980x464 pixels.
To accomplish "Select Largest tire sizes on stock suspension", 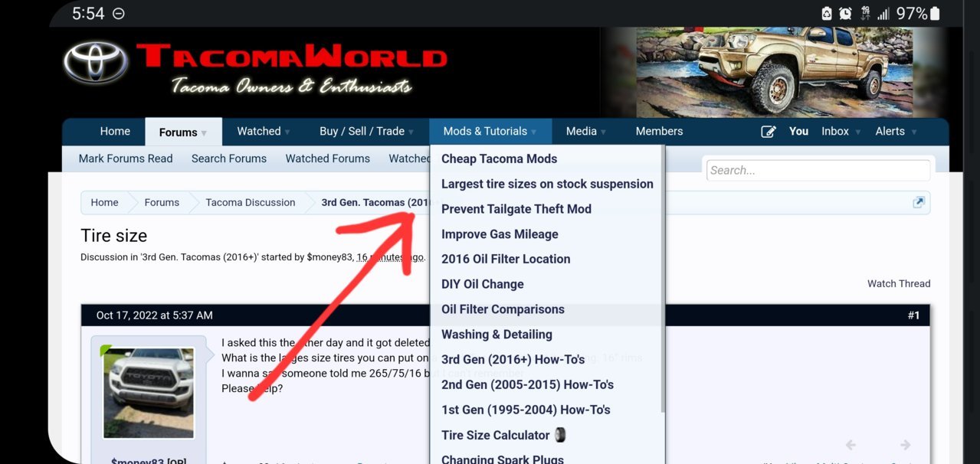I will coord(547,184).
